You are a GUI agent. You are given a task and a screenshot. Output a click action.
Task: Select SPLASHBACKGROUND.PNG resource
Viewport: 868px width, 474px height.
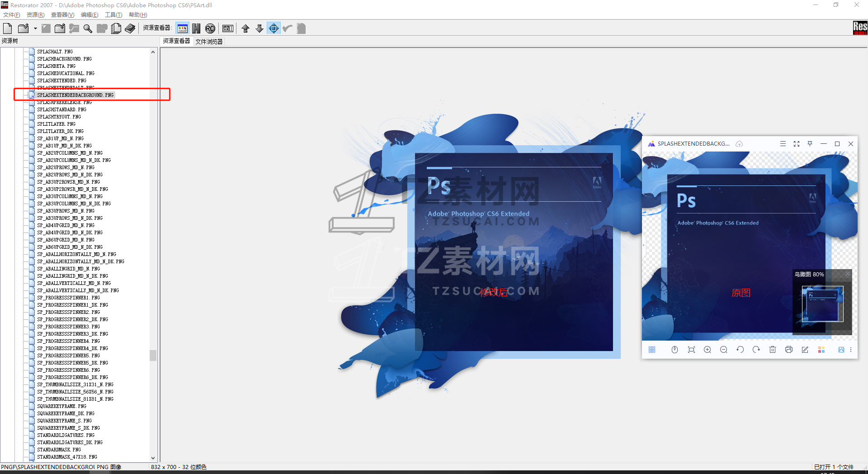(x=64, y=59)
